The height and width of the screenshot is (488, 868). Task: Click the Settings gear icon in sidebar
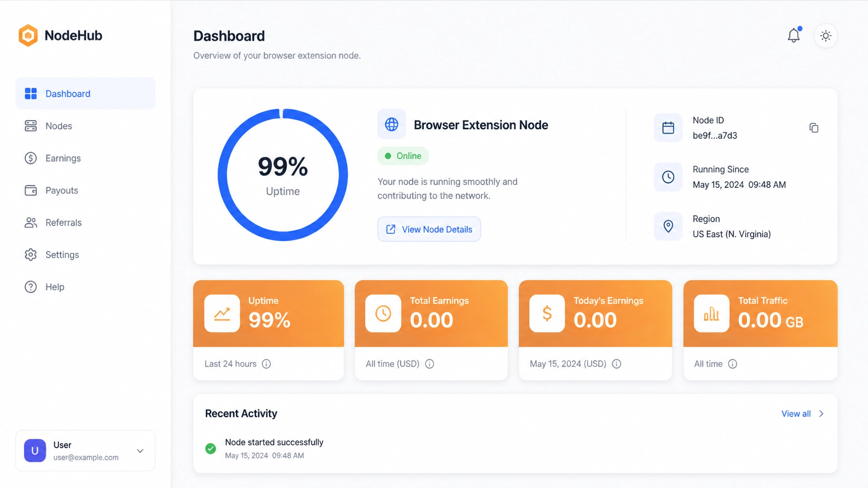coord(31,255)
